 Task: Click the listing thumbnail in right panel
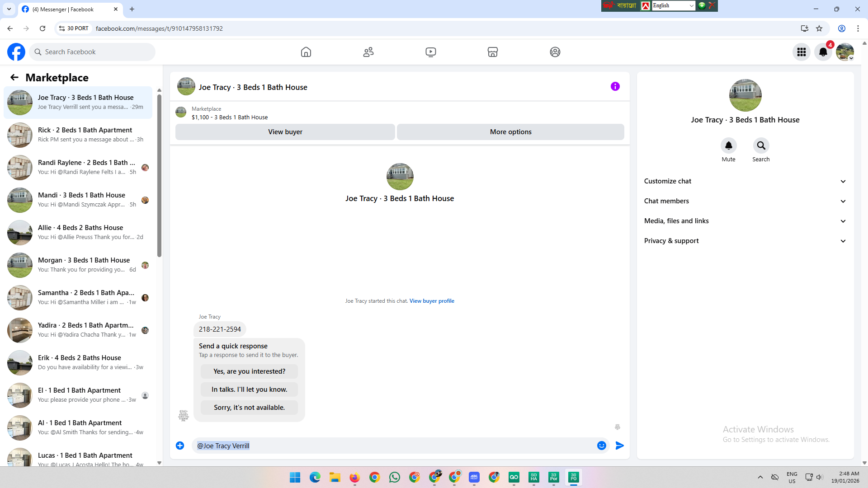click(x=745, y=95)
